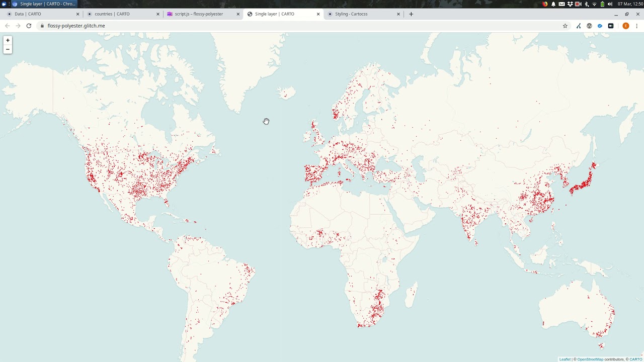Open the grey wave-circle extension
The width and height of the screenshot is (644, 362).
point(589,26)
